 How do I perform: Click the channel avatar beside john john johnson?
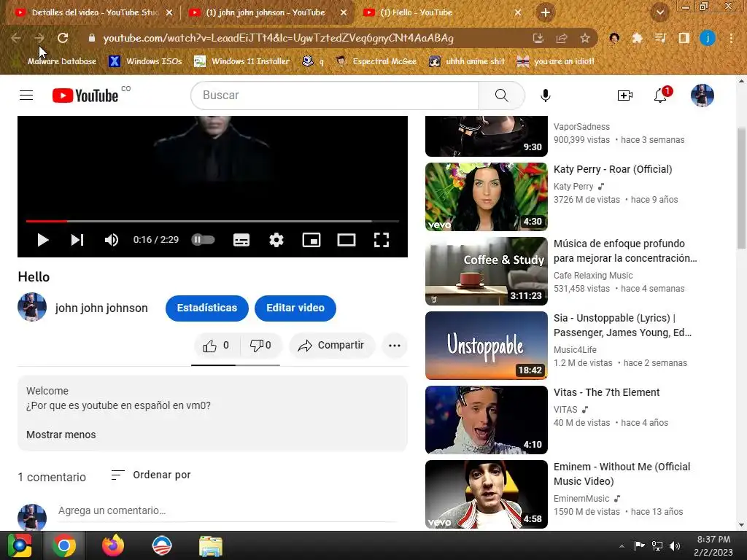32,307
